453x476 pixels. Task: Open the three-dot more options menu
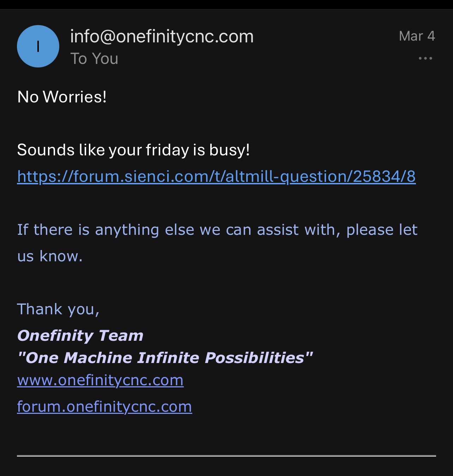[x=425, y=58]
